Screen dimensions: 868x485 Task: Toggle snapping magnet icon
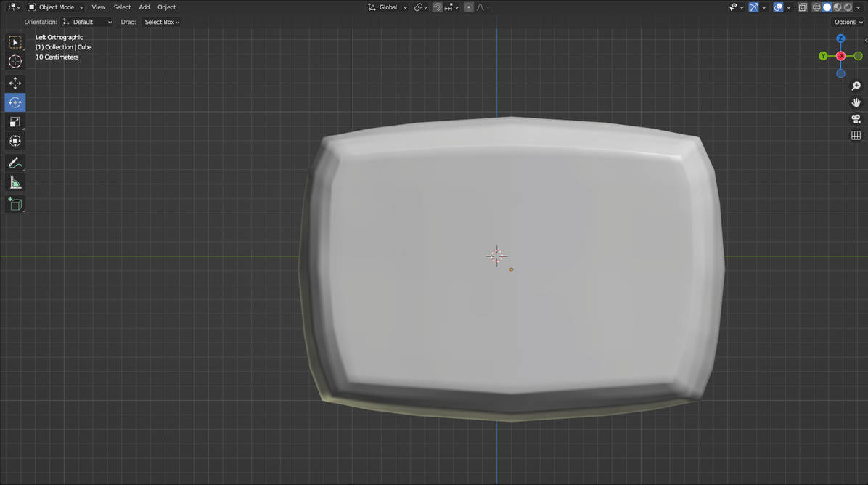coord(438,7)
